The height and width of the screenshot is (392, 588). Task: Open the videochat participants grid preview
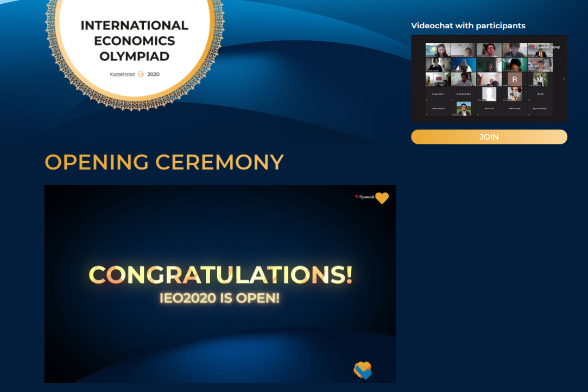tap(489, 79)
